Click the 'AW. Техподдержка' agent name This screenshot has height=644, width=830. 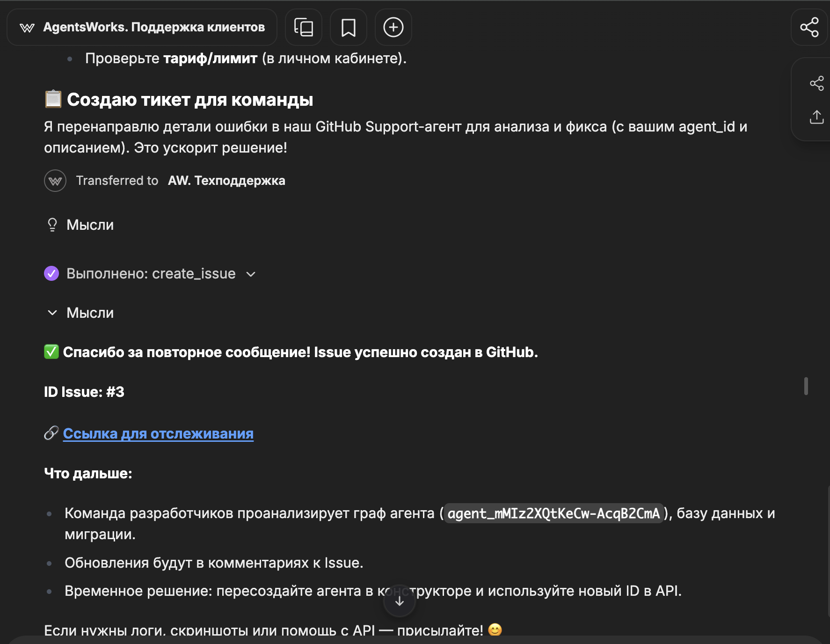[226, 181]
